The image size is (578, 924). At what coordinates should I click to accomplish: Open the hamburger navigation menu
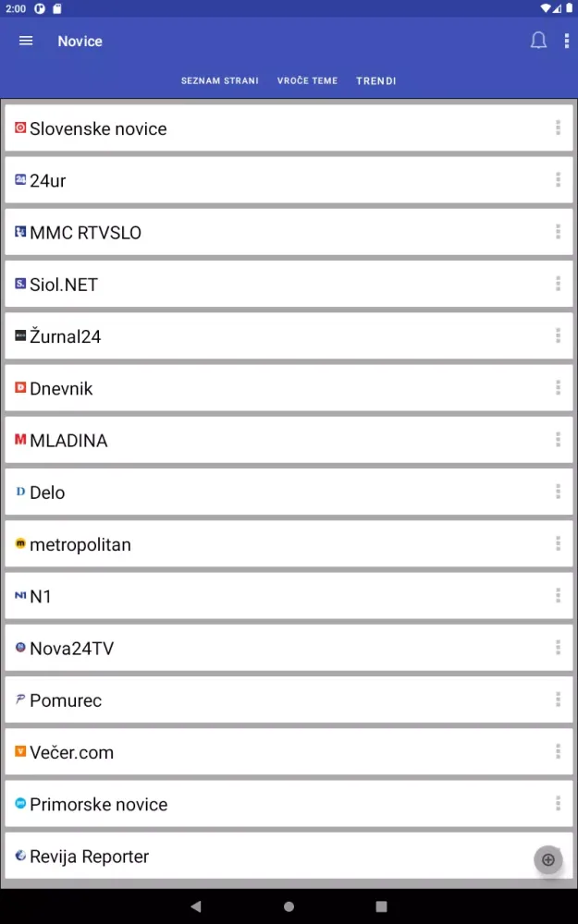click(x=26, y=41)
